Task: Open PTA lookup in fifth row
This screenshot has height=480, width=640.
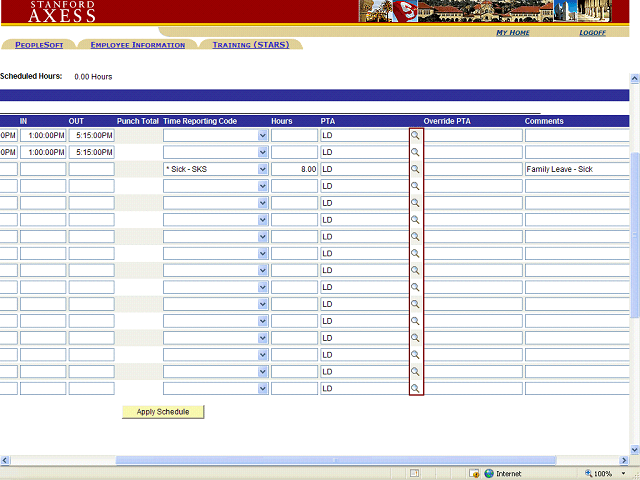Action: [x=415, y=203]
